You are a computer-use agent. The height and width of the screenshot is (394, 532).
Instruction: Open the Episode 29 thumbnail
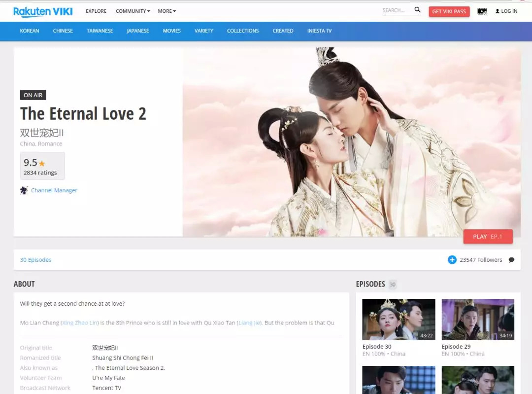478,319
